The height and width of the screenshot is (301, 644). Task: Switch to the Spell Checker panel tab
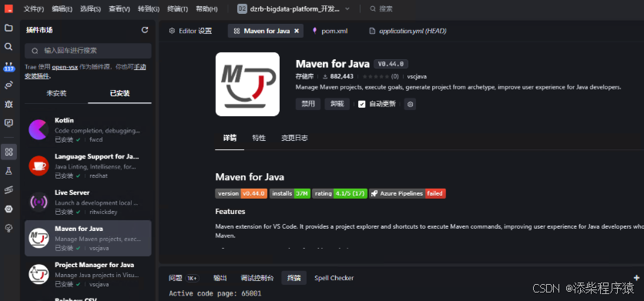tap(334, 278)
